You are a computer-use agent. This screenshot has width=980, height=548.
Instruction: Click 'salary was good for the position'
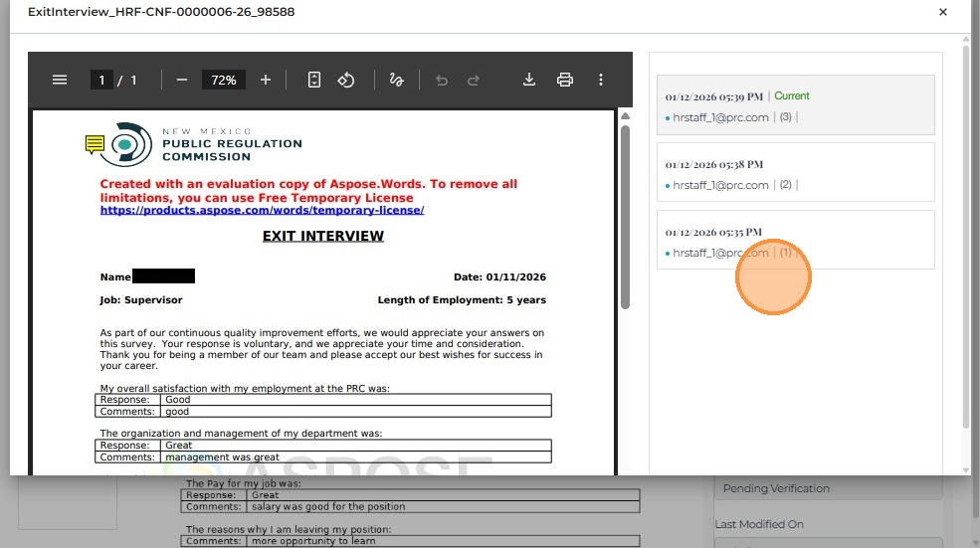(x=328, y=507)
